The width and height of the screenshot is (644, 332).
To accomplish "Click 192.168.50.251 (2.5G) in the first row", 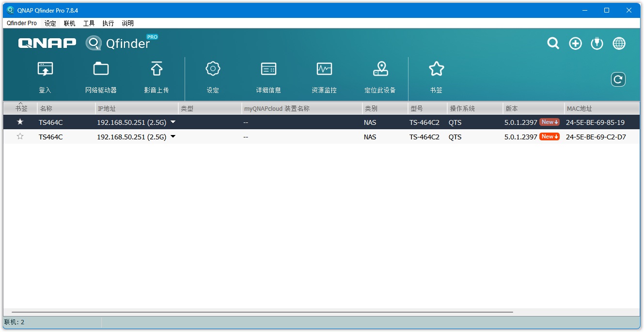I will tap(131, 122).
